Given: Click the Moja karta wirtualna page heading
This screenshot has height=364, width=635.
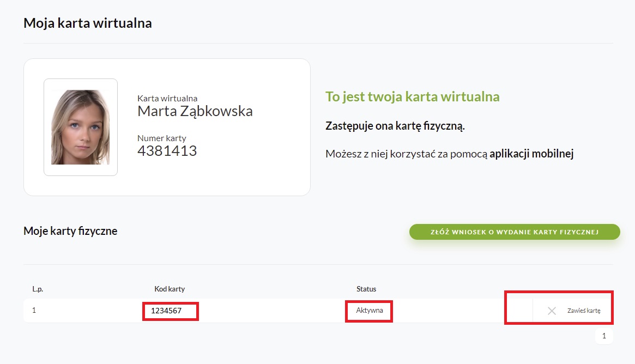Looking at the screenshot, I should (x=88, y=23).
